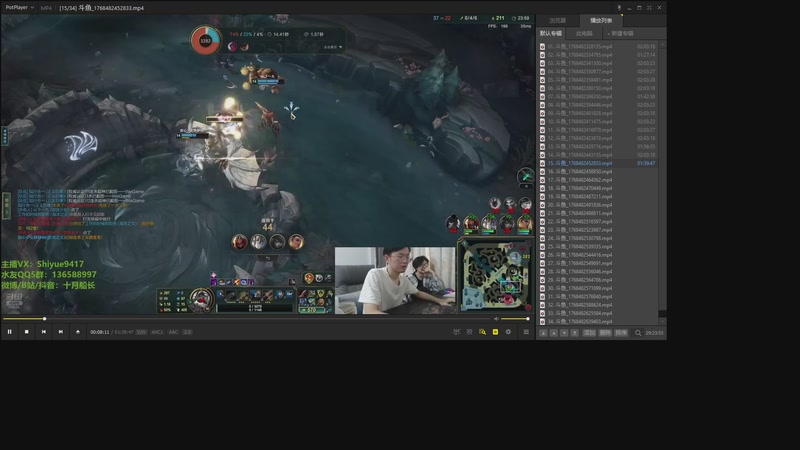Switch to the browser tab in the side panel
Viewport: 800px width, 450px height.
[x=558, y=20]
